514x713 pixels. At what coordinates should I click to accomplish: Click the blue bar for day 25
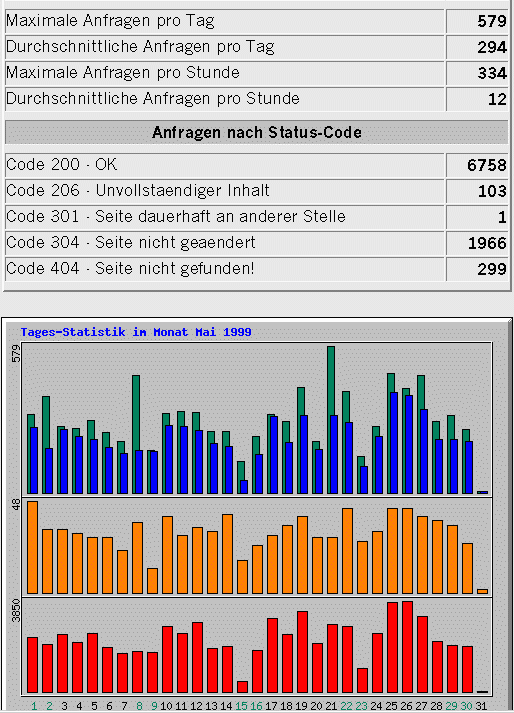point(394,443)
